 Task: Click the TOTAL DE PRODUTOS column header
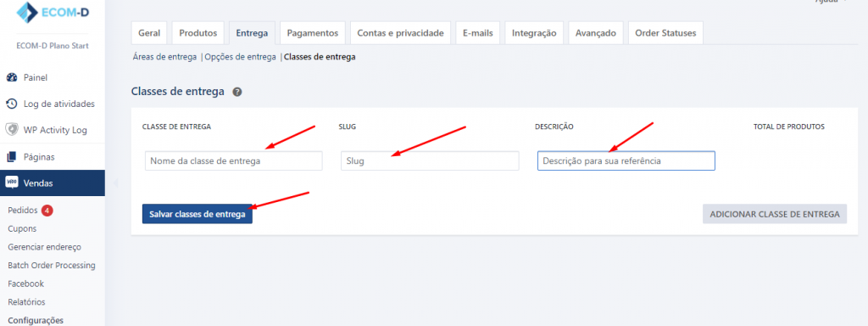[789, 127]
